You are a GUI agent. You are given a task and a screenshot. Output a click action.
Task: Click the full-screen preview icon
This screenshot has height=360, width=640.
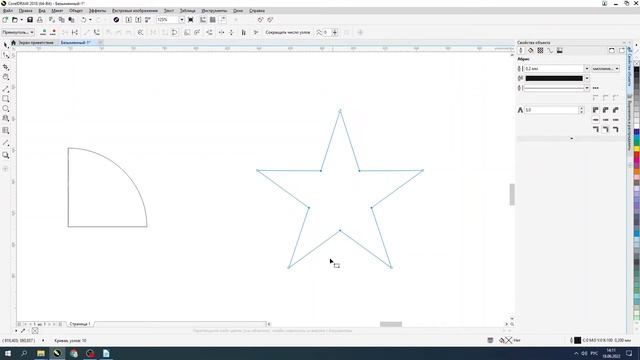[x=191, y=20]
